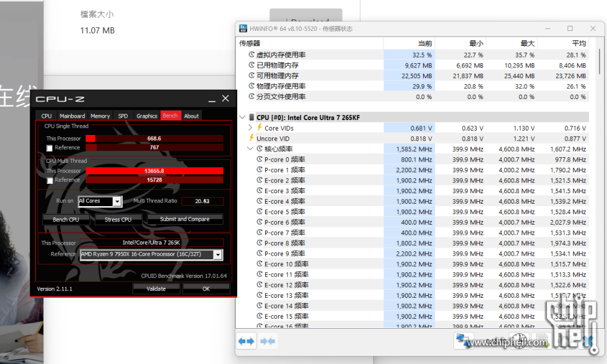This screenshot has width=607, height=364.
Task: Click the clock icon for P-core 0 频率
Action: click(x=260, y=159)
